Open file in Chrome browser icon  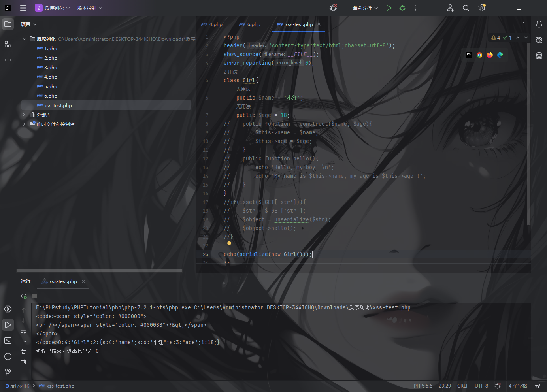pos(479,55)
